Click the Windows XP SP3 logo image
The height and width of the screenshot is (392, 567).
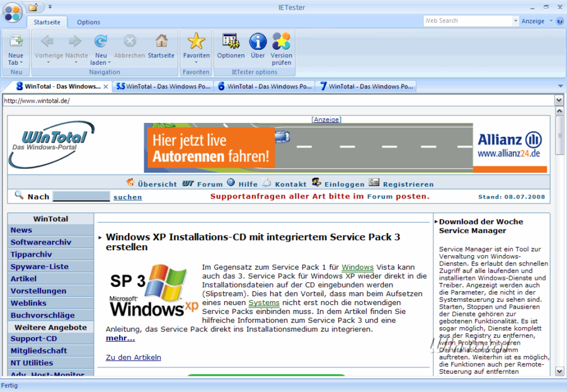click(153, 291)
